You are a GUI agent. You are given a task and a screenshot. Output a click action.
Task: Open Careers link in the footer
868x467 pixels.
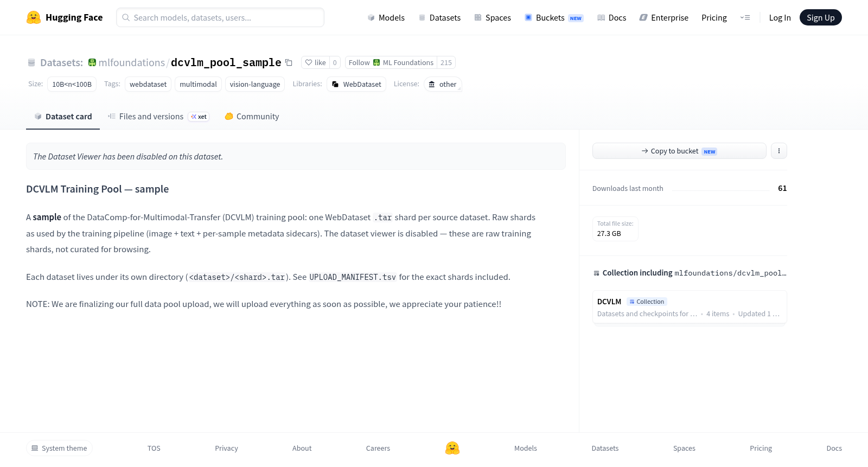[378, 448]
